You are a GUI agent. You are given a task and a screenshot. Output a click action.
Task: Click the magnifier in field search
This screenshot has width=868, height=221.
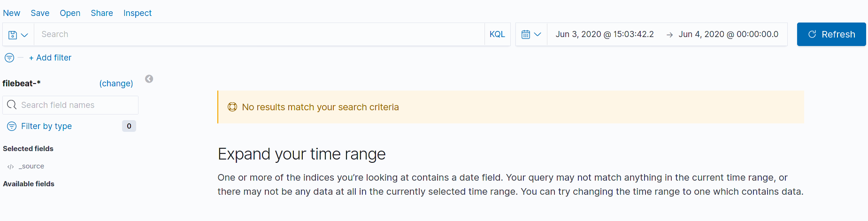pos(12,105)
